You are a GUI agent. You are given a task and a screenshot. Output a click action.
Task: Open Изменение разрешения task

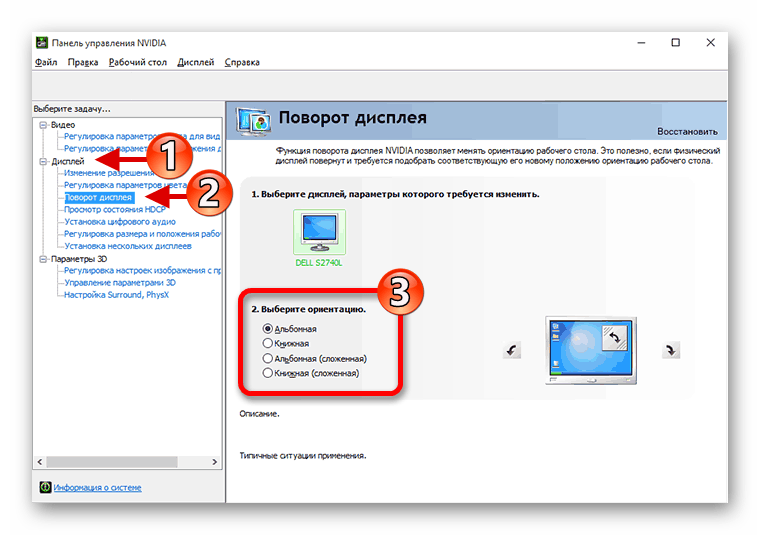tap(109, 173)
